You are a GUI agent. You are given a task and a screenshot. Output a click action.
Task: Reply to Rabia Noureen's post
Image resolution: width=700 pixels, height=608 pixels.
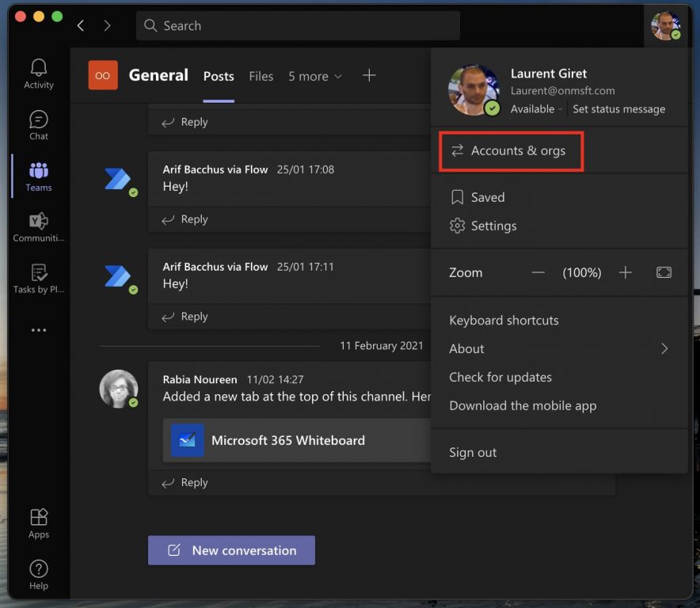pyautogui.click(x=185, y=483)
